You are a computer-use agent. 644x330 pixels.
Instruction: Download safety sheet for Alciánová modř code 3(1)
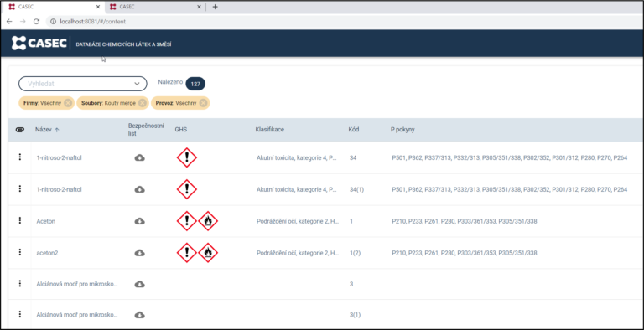(140, 315)
